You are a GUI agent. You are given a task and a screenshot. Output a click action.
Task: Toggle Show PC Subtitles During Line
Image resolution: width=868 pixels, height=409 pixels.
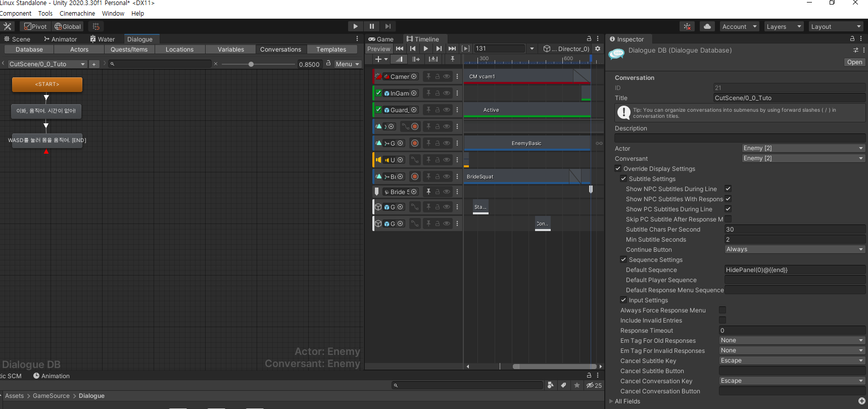728,209
